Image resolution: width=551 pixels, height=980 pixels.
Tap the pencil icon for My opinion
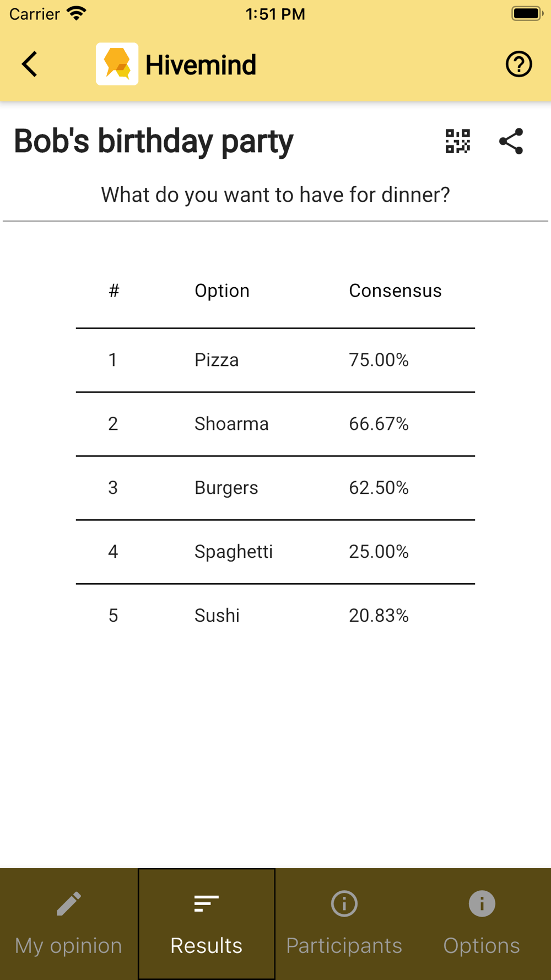click(x=69, y=904)
